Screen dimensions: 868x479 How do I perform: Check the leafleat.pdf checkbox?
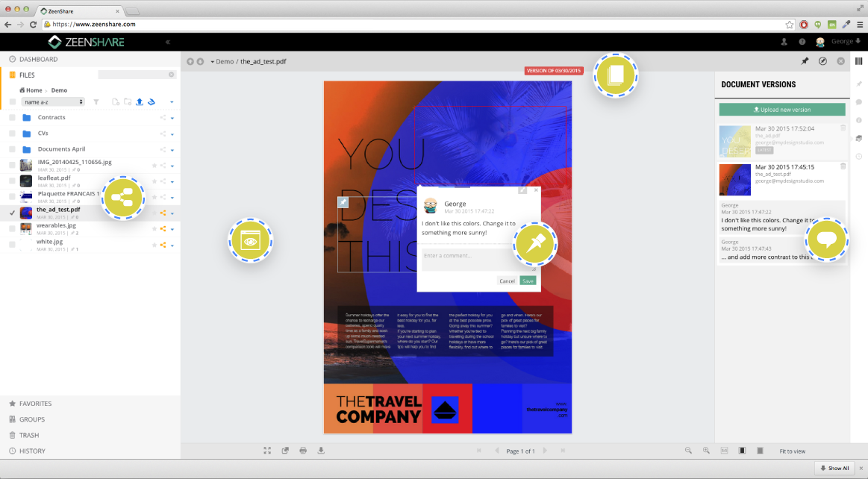pyautogui.click(x=12, y=181)
